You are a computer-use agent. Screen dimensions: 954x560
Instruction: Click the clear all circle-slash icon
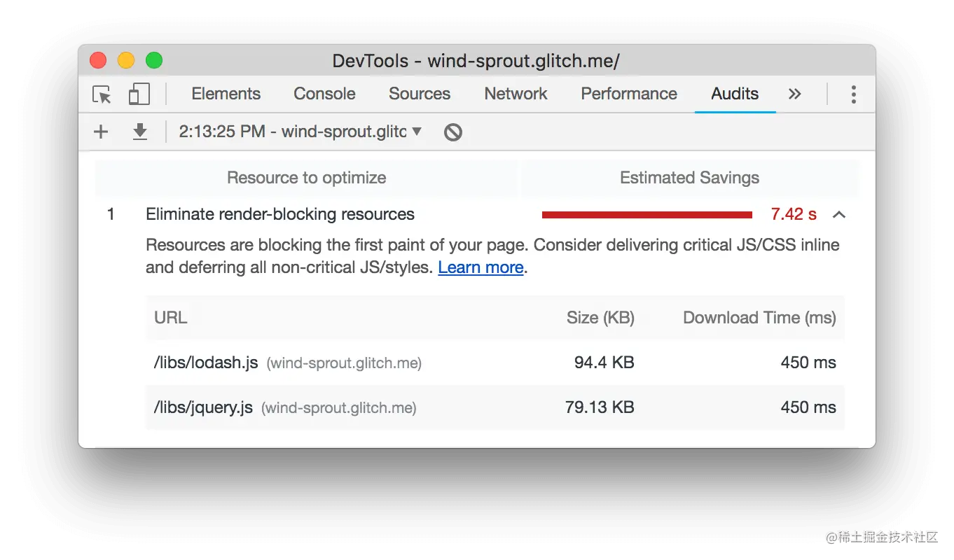[453, 132]
